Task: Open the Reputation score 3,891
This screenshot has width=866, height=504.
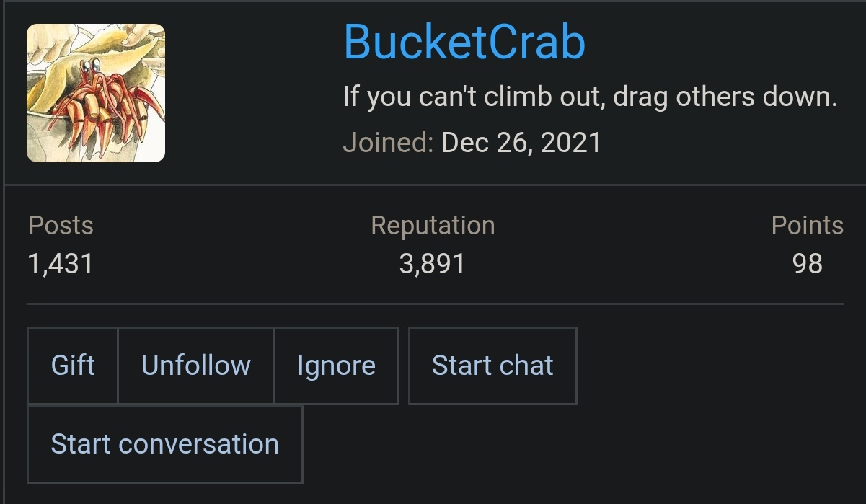Action: tap(433, 264)
